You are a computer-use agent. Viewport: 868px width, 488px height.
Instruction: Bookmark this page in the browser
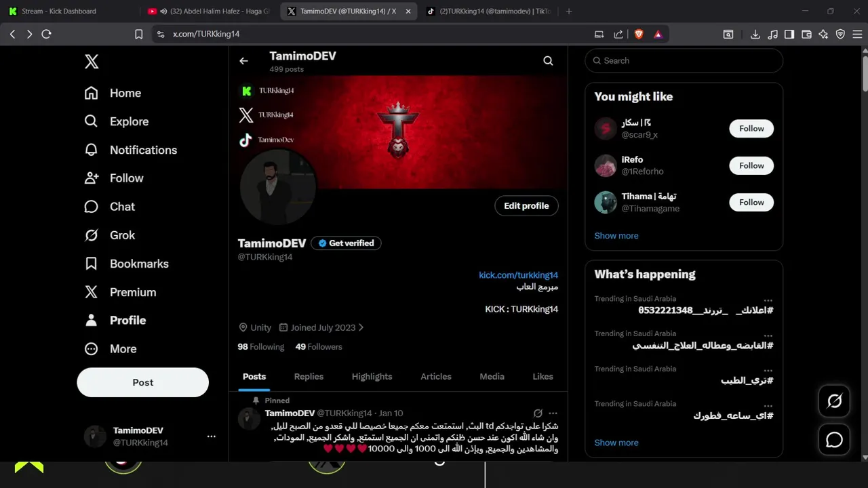point(138,34)
